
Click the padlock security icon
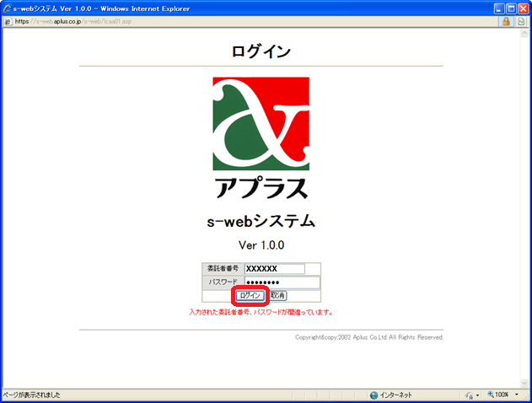coord(507,22)
